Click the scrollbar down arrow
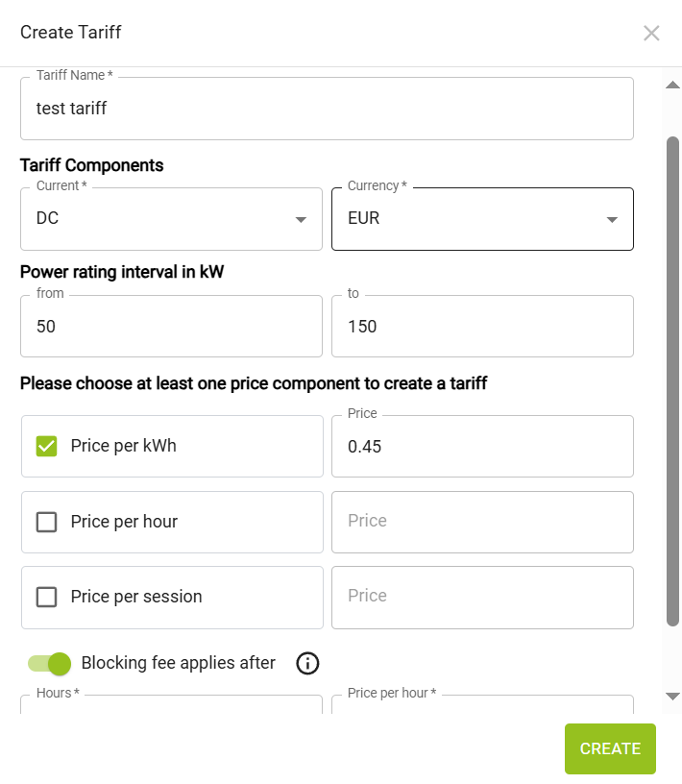 click(x=672, y=696)
